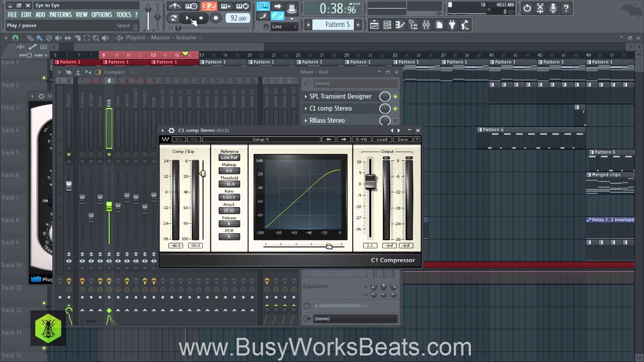
Task: Open the metronome icon in toolbar
Action: click(175, 6)
